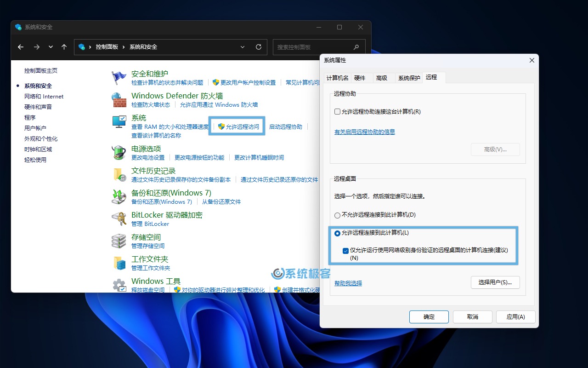Click the 系统和安全 breadcrumb in address bar
Screen dimensions: 588x368
pyautogui.click(x=143, y=47)
